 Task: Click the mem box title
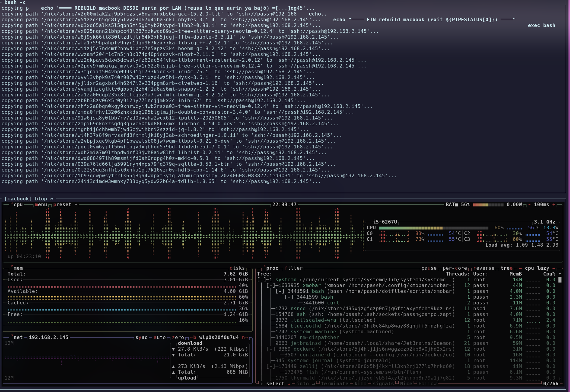tap(18, 268)
